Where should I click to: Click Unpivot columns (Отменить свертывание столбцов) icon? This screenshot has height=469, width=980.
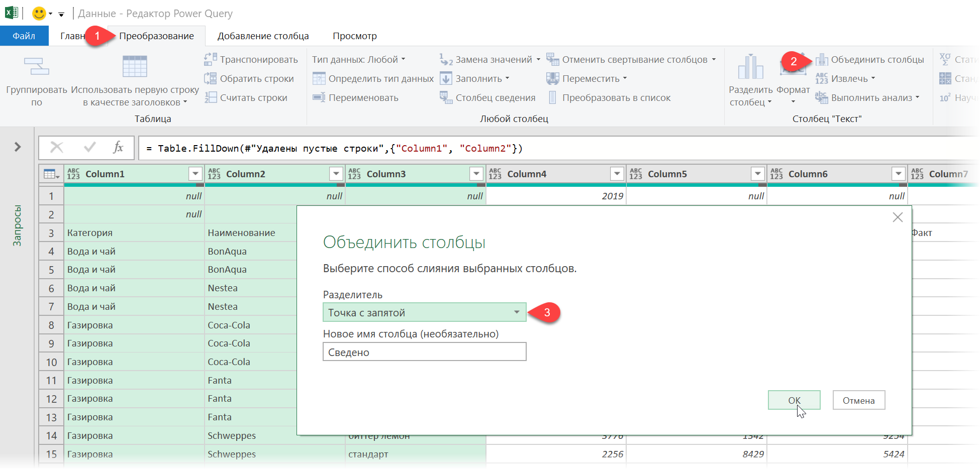pyautogui.click(x=552, y=59)
